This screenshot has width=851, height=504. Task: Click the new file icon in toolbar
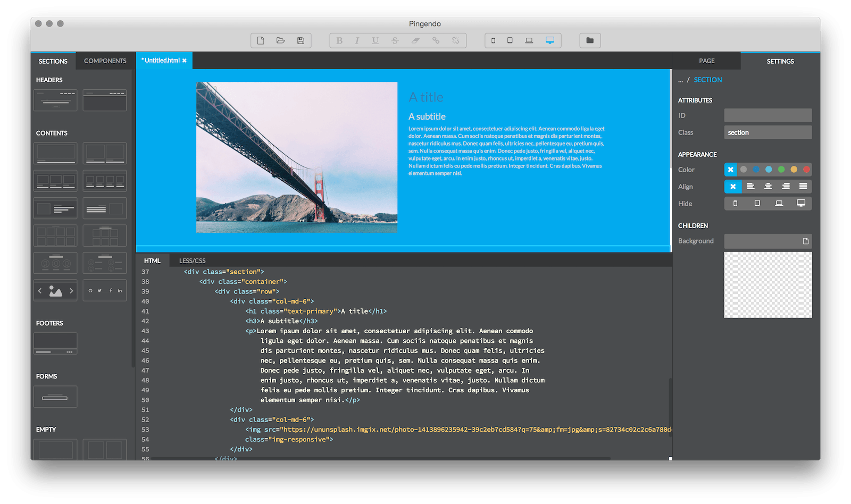click(x=261, y=40)
